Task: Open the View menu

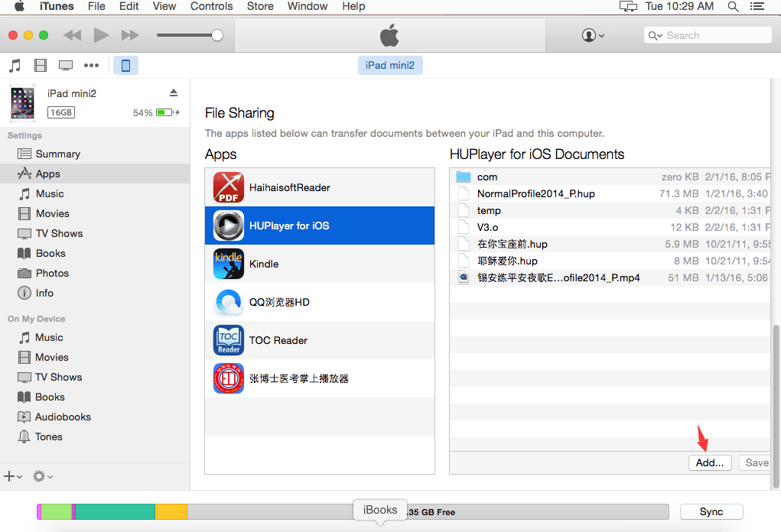Action: [164, 6]
